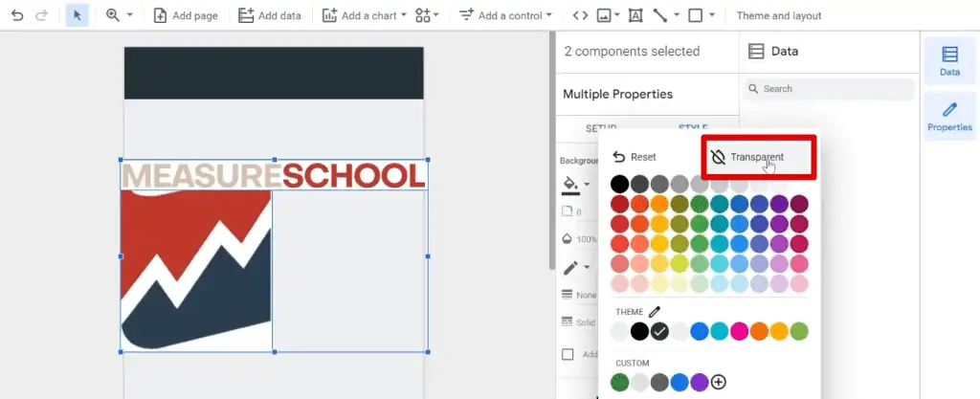Select the red and navy chart logo image
This screenshot has width=980, height=399.
tap(196, 270)
